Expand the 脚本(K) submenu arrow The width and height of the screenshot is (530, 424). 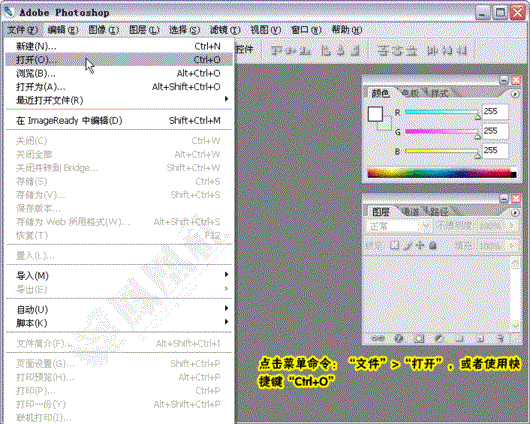pos(226,322)
